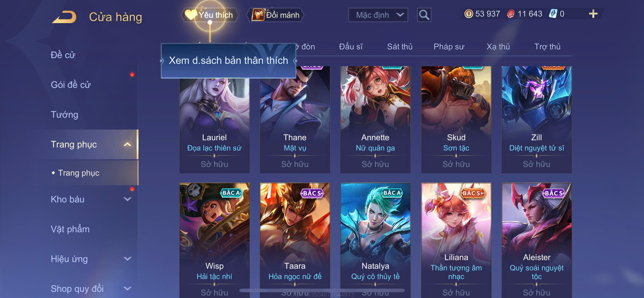Click the red gem currency icon
Screen dimensions: 644x298
point(511,14)
